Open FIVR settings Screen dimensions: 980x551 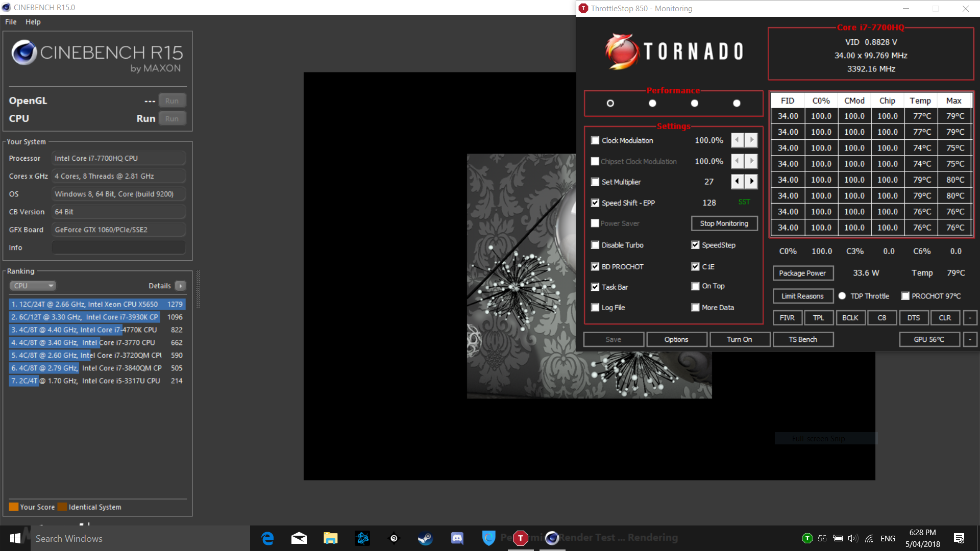(787, 317)
